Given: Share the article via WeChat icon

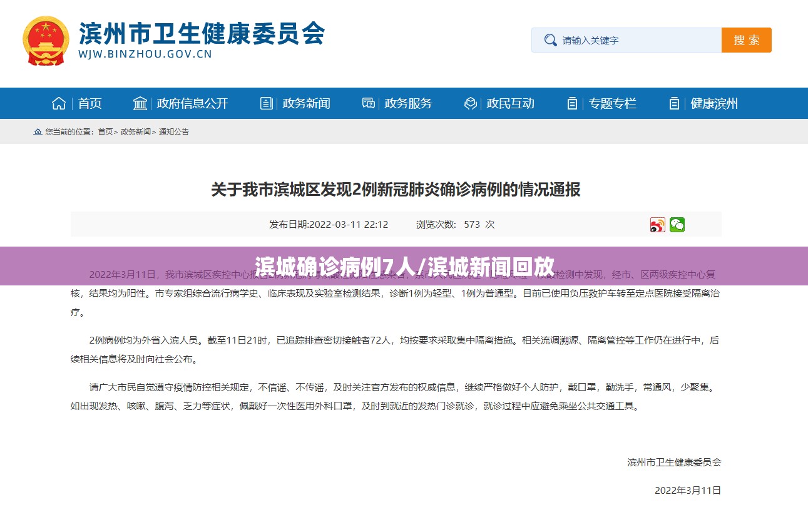Looking at the screenshot, I should (677, 225).
